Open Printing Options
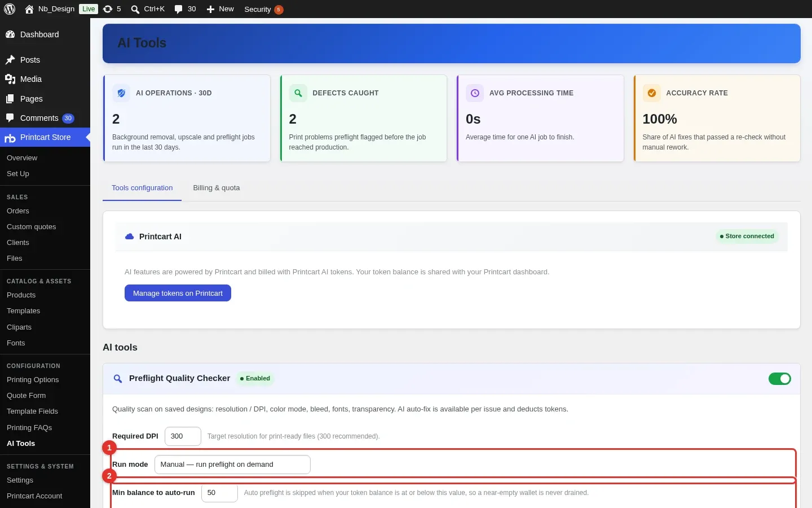The image size is (812, 508). point(33,380)
